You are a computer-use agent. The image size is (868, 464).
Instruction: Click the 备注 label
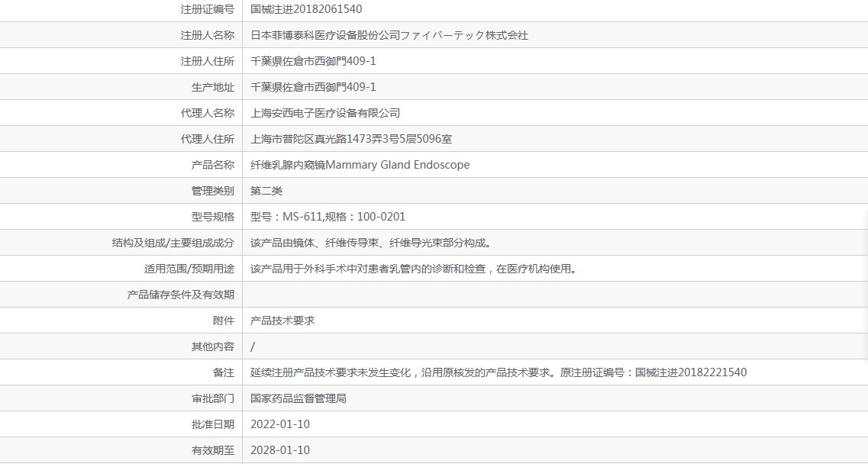[x=224, y=372]
